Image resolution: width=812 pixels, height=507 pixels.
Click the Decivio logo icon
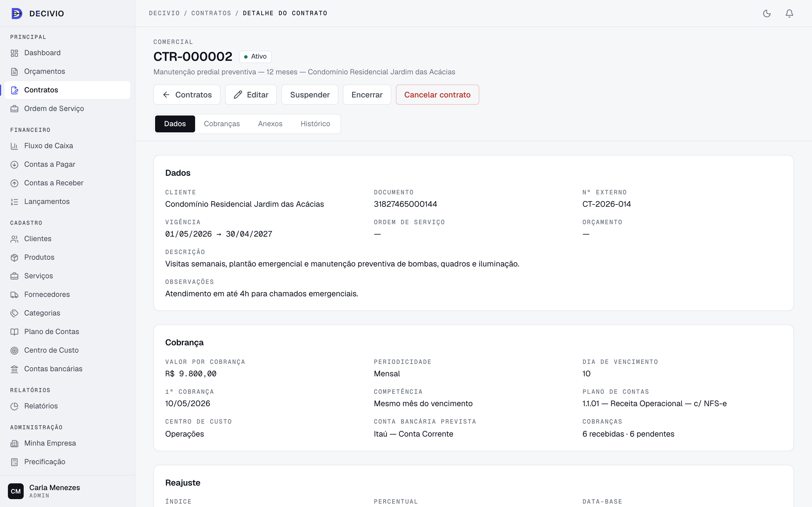point(17,14)
